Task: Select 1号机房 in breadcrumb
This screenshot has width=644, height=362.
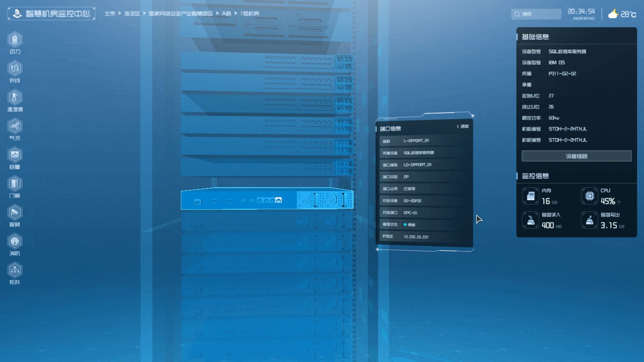Action: point(249,14)
